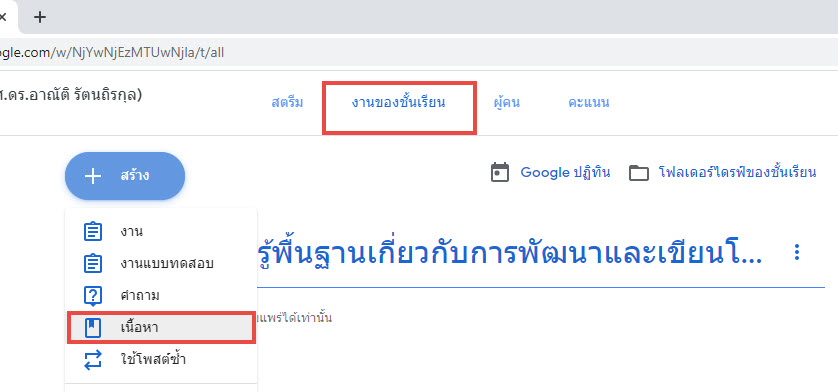Image resolution: width=838 pixels, height=392 pixels.
Task: Click the Google calendar icon
Action: tap(500, 173)
